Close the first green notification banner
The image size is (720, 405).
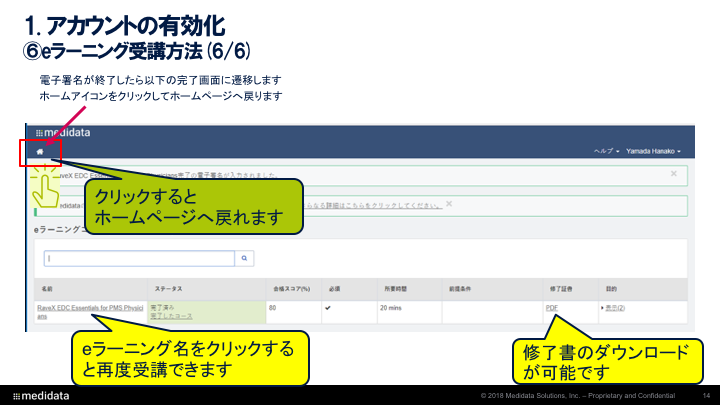coord(673,174)
